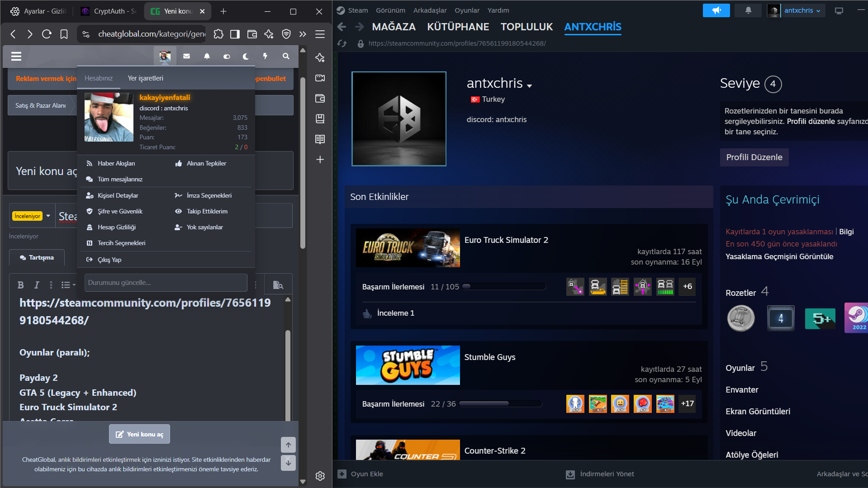Go back in the Steam client
Image resolution: width=868 pixels, height=488 pixels.
[342, 27]
